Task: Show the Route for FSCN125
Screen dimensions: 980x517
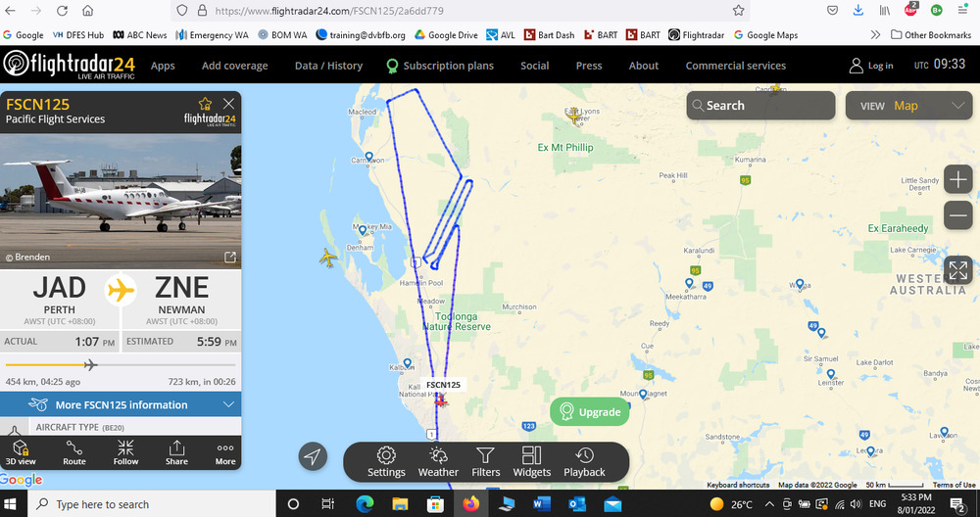Action: click(73, 452)
